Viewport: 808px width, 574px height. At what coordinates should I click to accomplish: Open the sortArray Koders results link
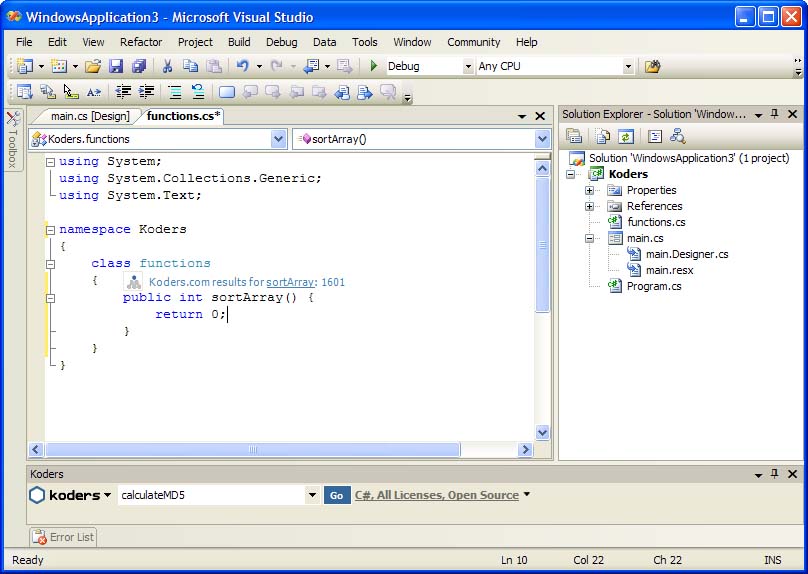(290, 282)
